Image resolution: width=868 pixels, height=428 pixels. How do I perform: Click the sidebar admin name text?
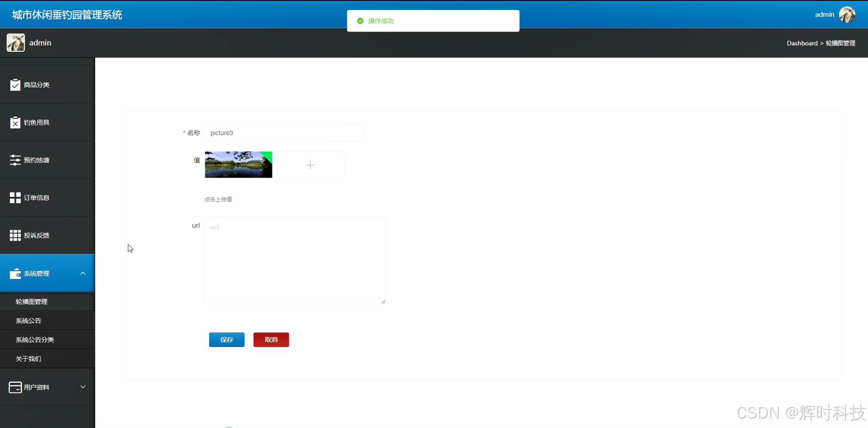40,43
